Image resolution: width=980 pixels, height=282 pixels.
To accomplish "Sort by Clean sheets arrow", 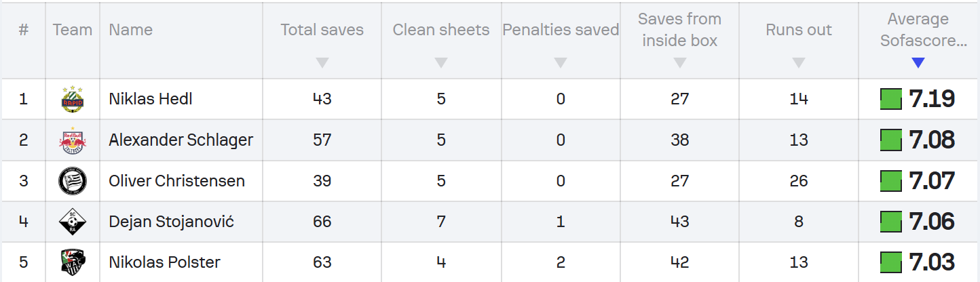I will [x=441, y=63].
